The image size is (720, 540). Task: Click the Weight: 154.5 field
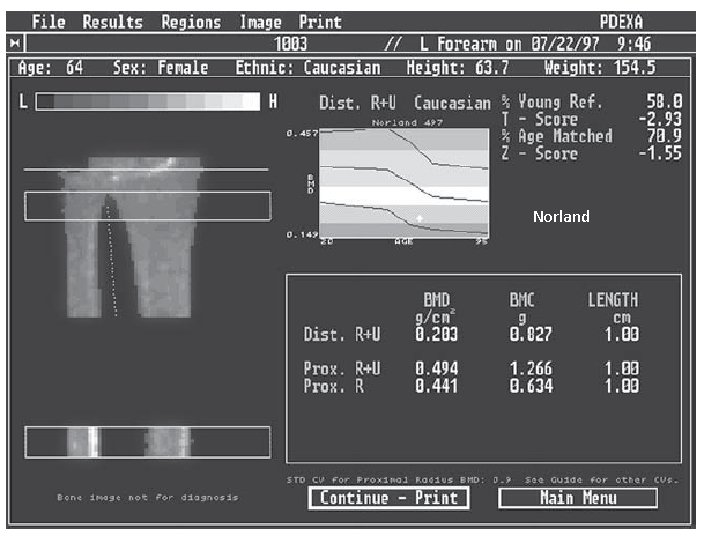point(600,68)
